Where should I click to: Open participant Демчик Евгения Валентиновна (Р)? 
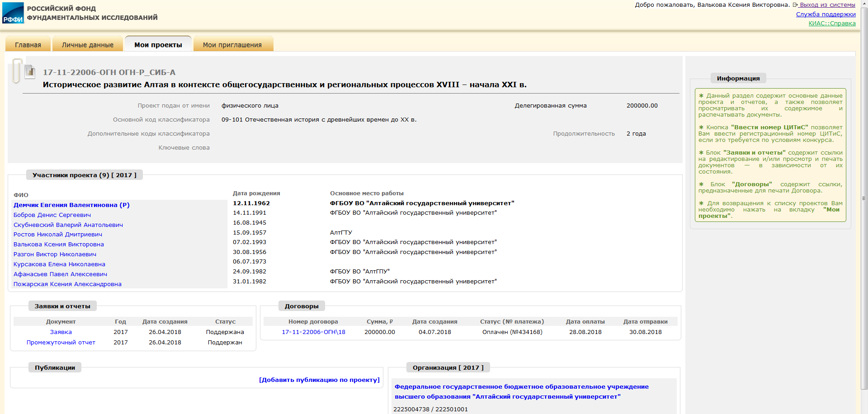pyautogui.click(x=71, y=205)
